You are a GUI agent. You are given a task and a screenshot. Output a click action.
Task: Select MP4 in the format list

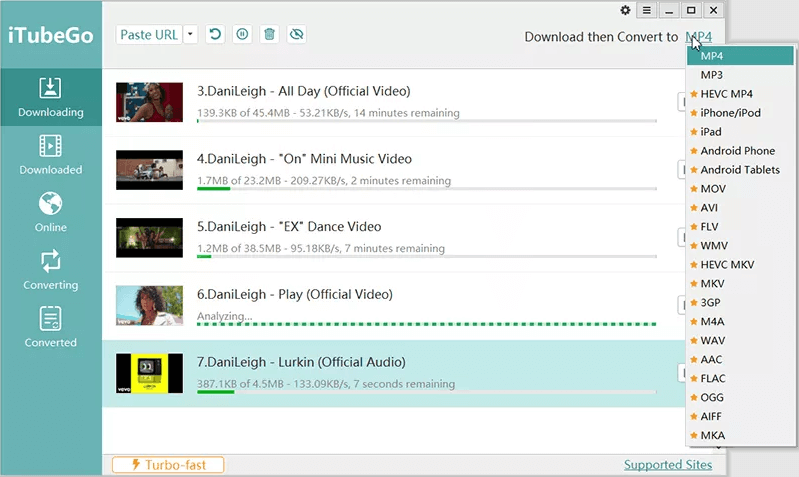pos(740,56)
